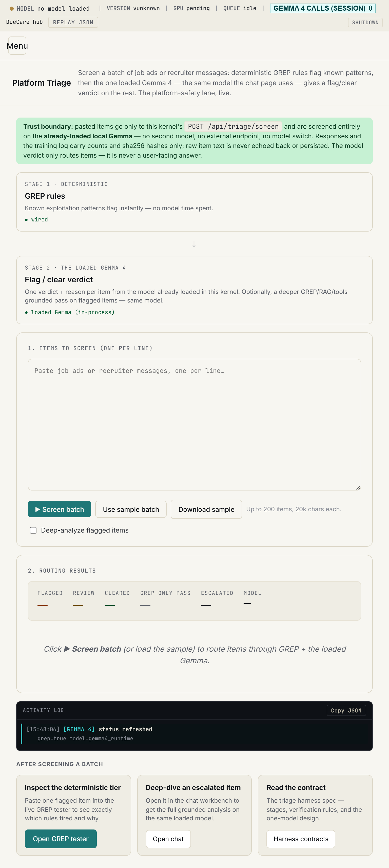Click the SHUTDOWN button
389x868 pixels.
(x=365, y=23)
